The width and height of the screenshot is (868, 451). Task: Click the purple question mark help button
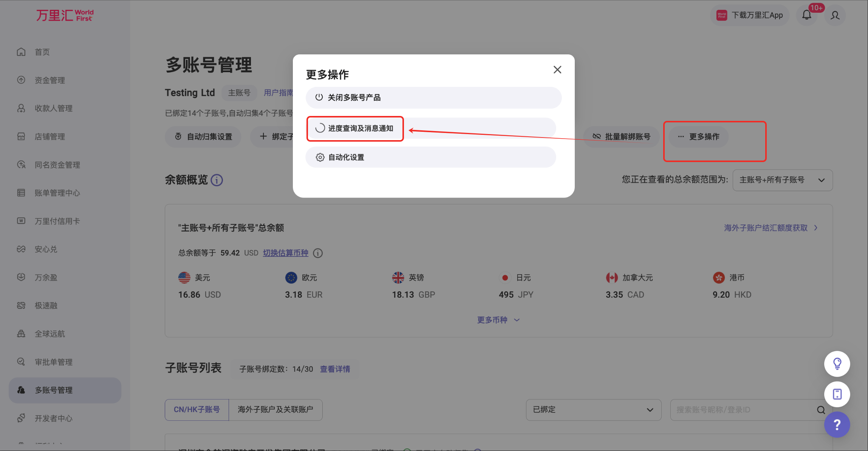[x=837, y=425]
